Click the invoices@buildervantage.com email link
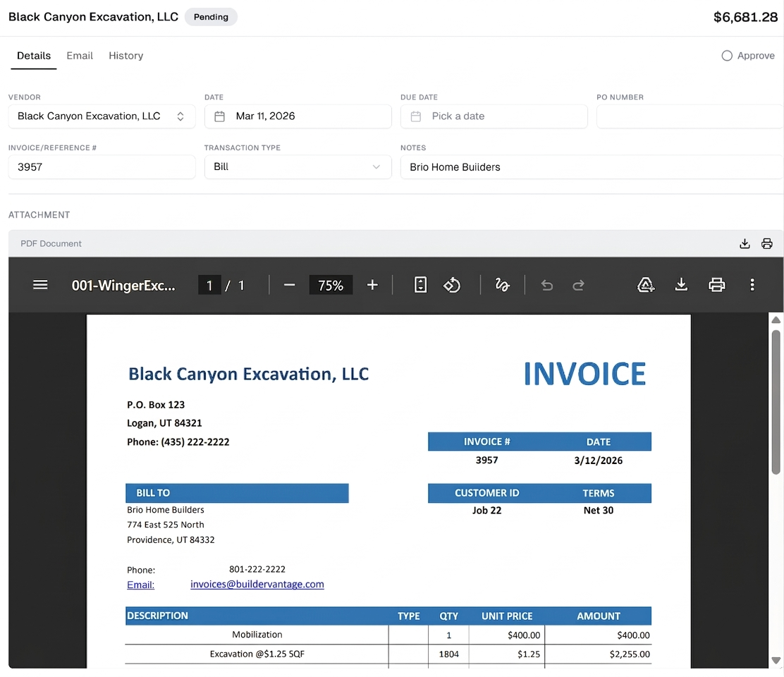This screenshot has width=784, height=677. (x=257, y=584)
